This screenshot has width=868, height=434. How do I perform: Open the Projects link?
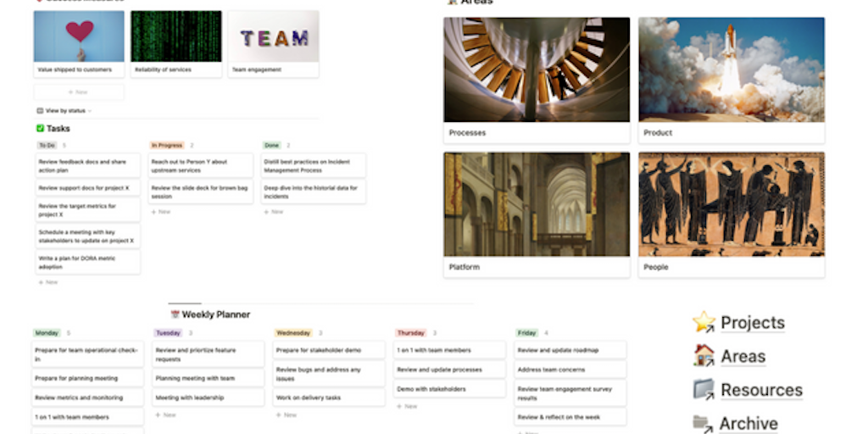[753, 323]
